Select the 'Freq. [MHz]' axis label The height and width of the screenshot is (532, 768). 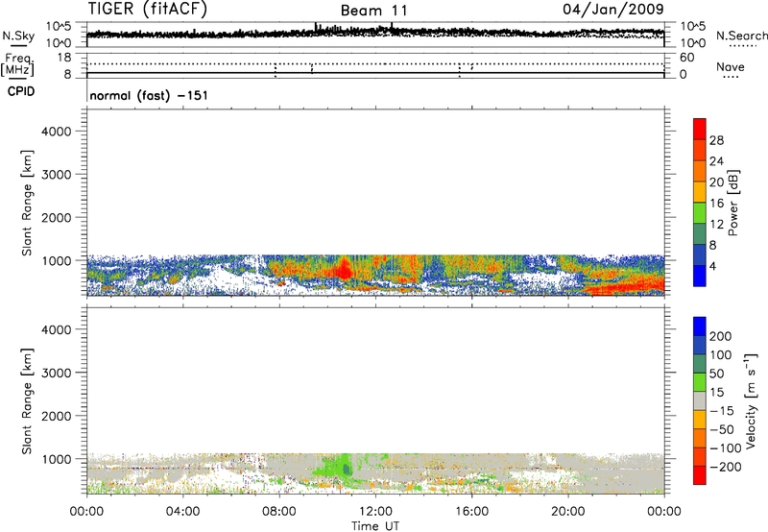click(x=18, y=64)
